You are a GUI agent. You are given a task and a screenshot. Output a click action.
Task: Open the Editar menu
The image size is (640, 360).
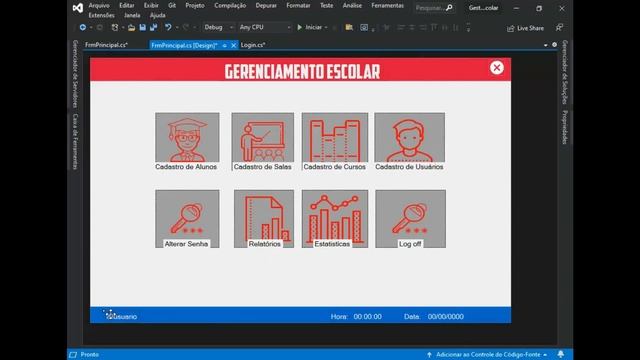[x=127, y=6]
